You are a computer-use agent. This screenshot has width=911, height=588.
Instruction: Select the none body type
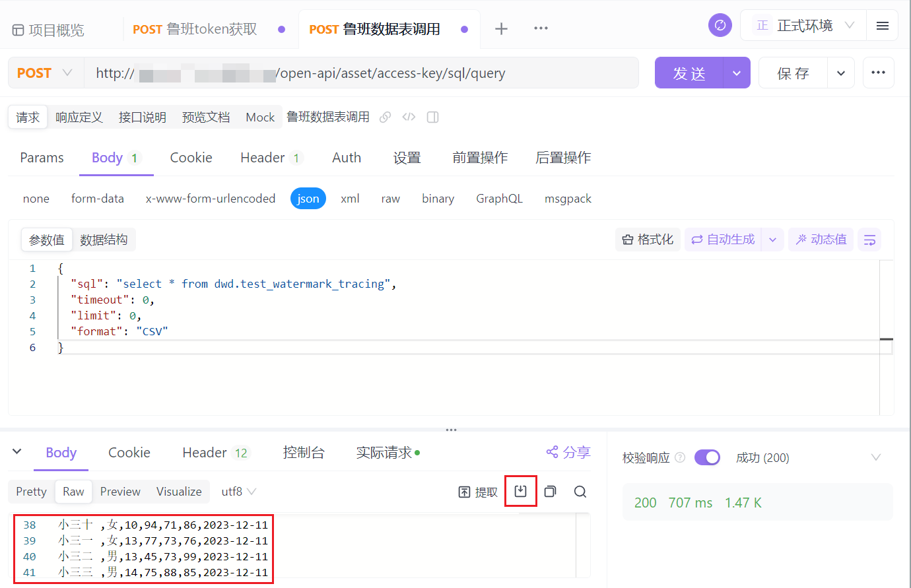click(x=36, y=199)
